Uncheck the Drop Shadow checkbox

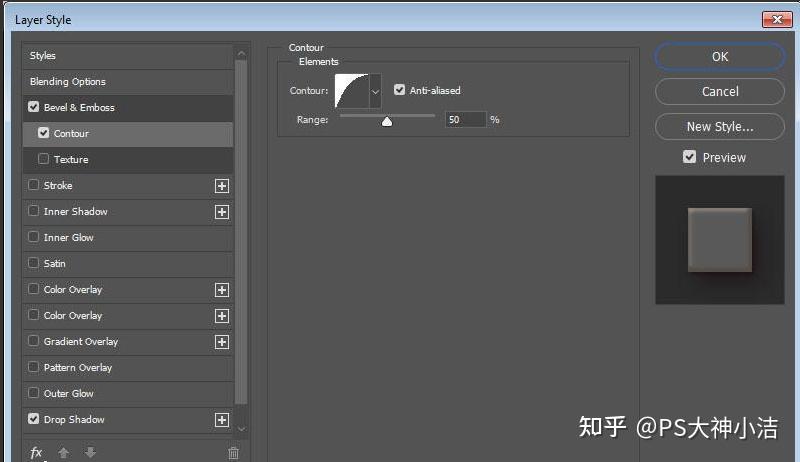point(34,419)
